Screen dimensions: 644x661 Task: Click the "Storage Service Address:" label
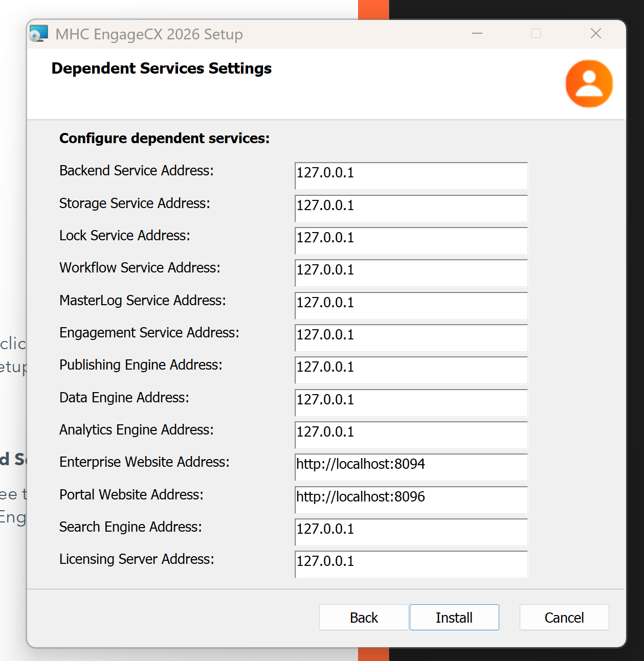pos(135,203)
